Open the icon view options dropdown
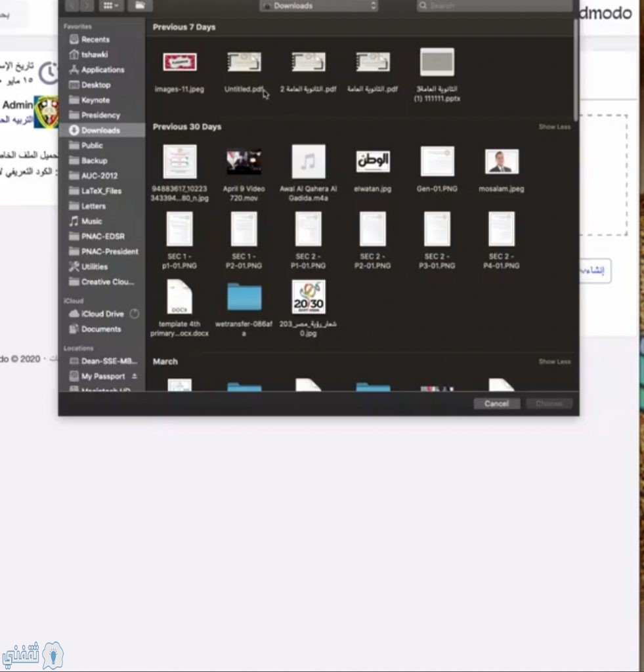644x672 pixels. pos(111,5)
